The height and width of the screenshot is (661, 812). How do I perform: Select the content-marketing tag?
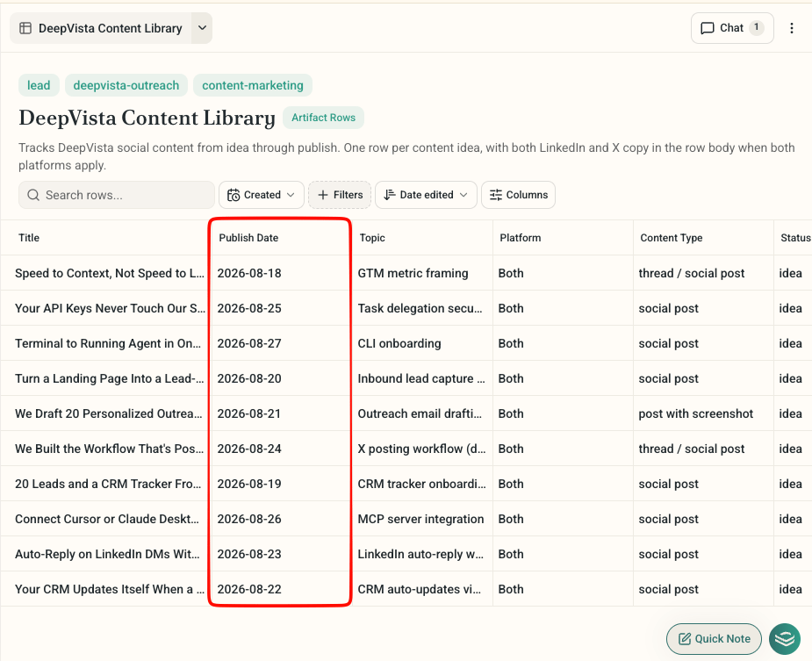click(253, 85)
